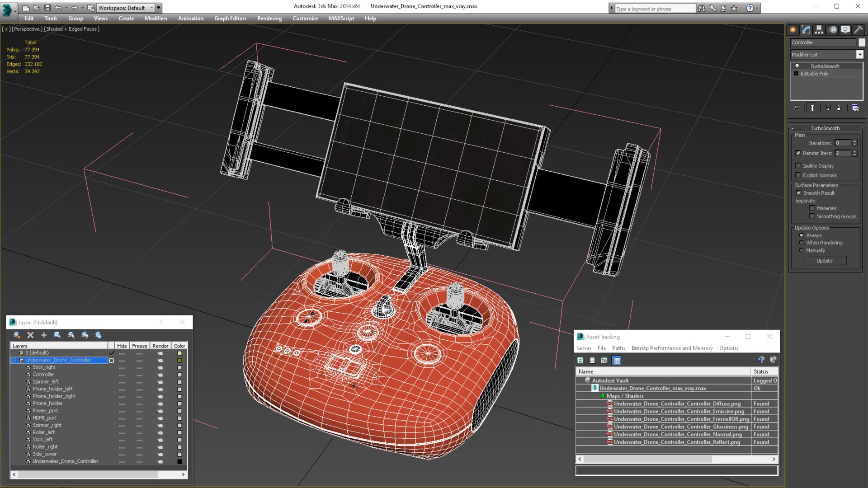Click color swatch of 0 (default) layer
868x488 pixels.
tap(179, 353)
